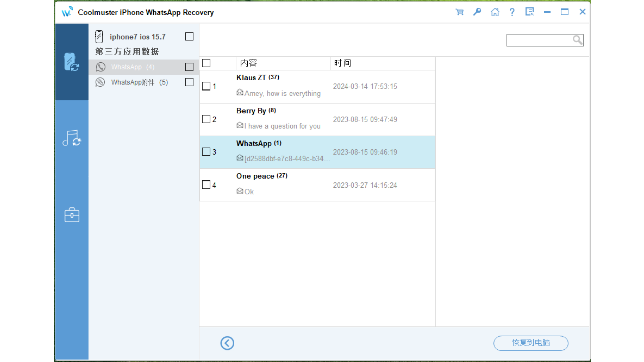Open the WhatsApp附件 (5) category
This screenshot has width=644, height=362.
[131, 82]
